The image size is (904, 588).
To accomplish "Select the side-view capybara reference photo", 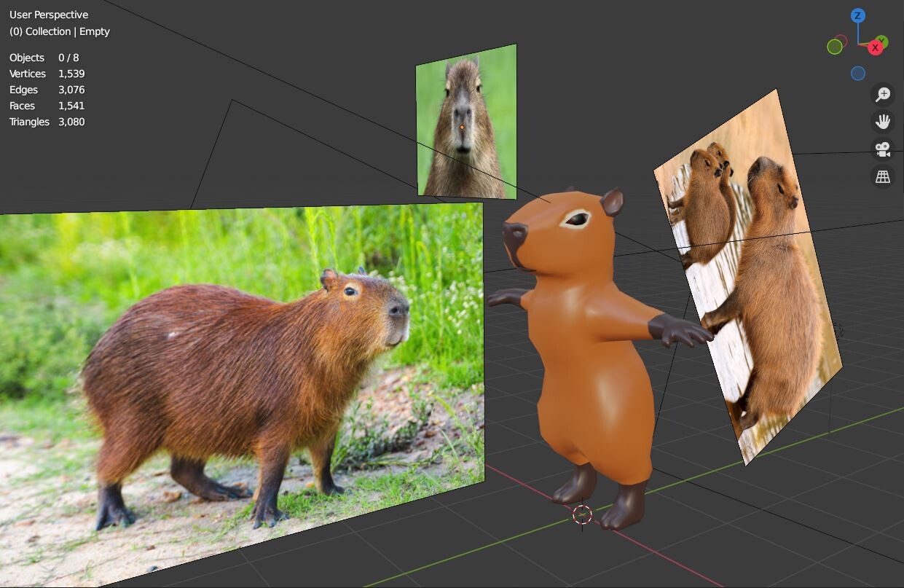I will pos(240,364).
